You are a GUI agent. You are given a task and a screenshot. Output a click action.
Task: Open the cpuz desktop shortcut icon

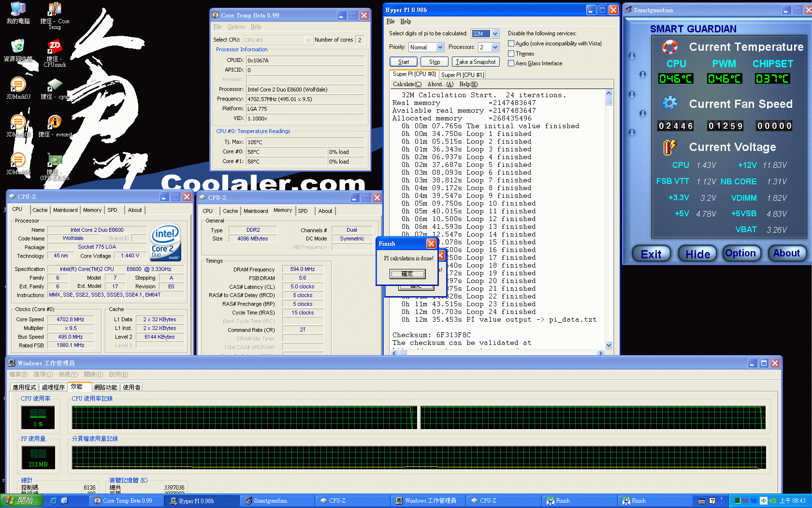click(x=55, y=88)
